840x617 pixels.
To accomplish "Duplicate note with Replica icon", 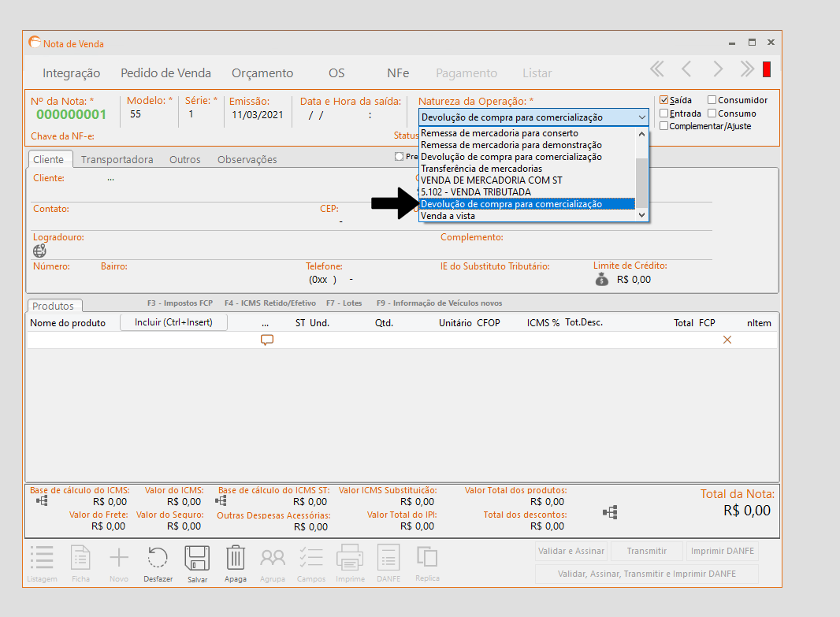I will pos(427,556).
